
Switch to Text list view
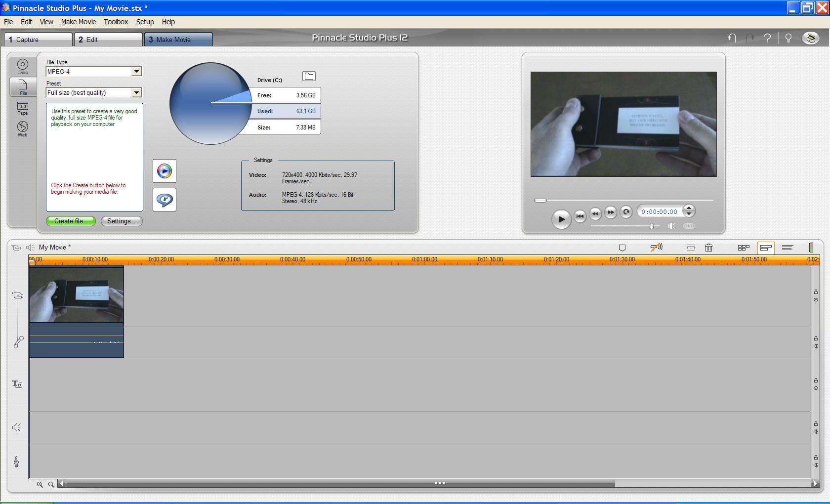(788, 248)
